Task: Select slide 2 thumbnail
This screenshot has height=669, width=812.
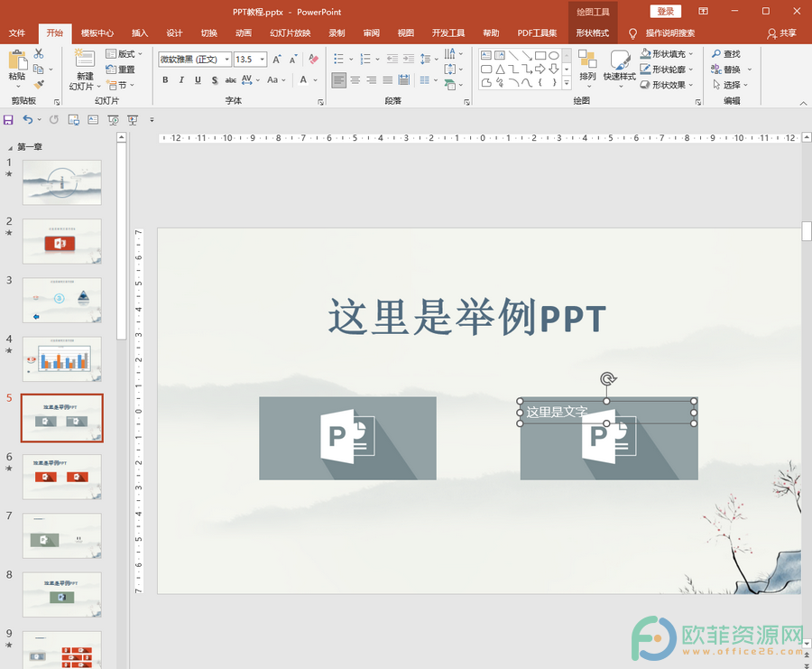Action: pos(62,241)
